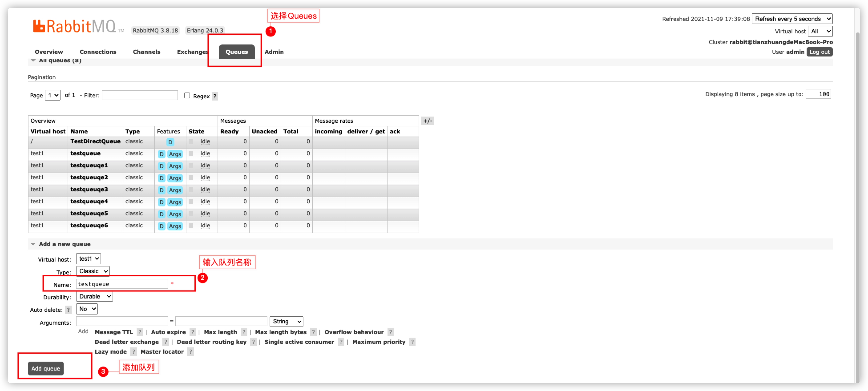Screen dimensions: 868x391
Task: Click the +/- column toggle button
Action: point(428,121)
